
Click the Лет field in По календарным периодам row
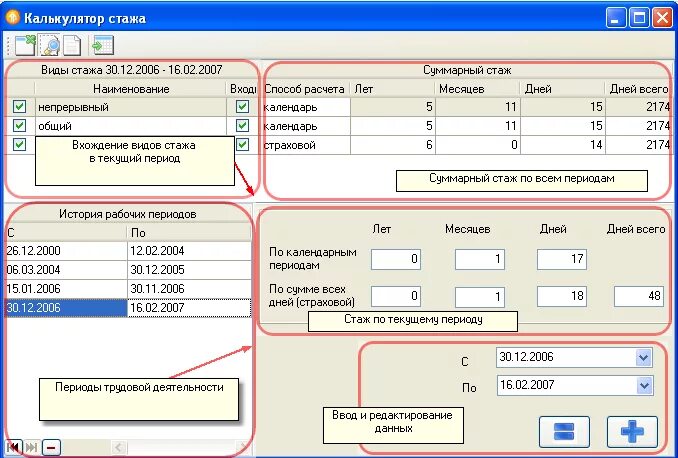click(x=396, y=259)
